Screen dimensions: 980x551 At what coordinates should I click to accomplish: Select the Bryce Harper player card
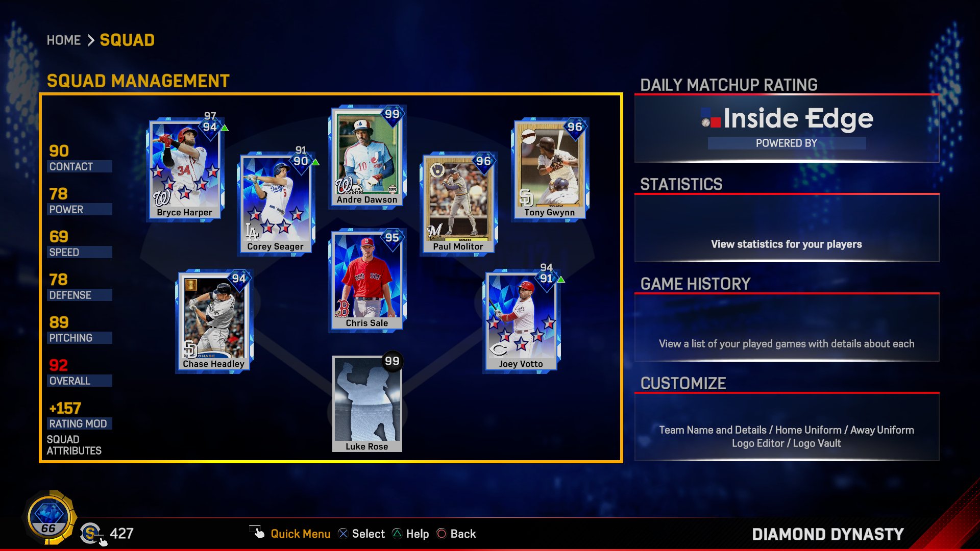pos(184,170)
